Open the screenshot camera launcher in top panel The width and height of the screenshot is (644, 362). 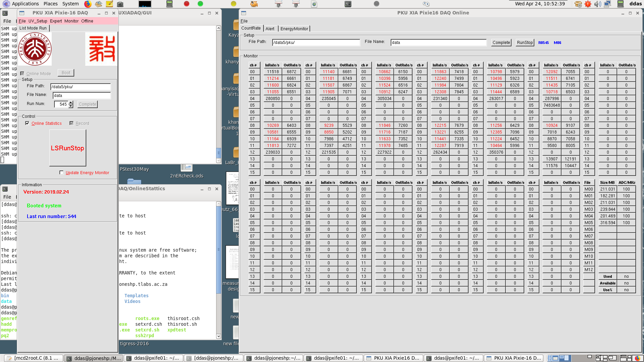click(x=120, y=4)
